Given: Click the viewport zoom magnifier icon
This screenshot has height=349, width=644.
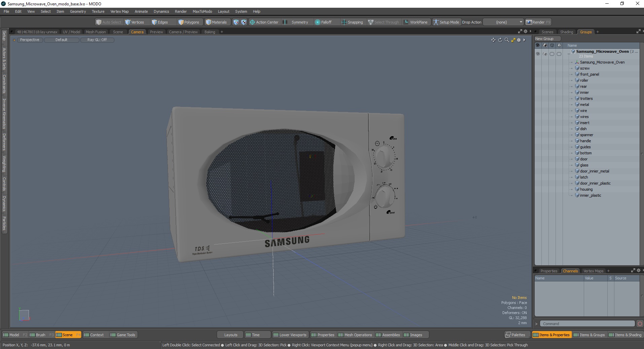Looking at the screenshot, I should 507,40.
